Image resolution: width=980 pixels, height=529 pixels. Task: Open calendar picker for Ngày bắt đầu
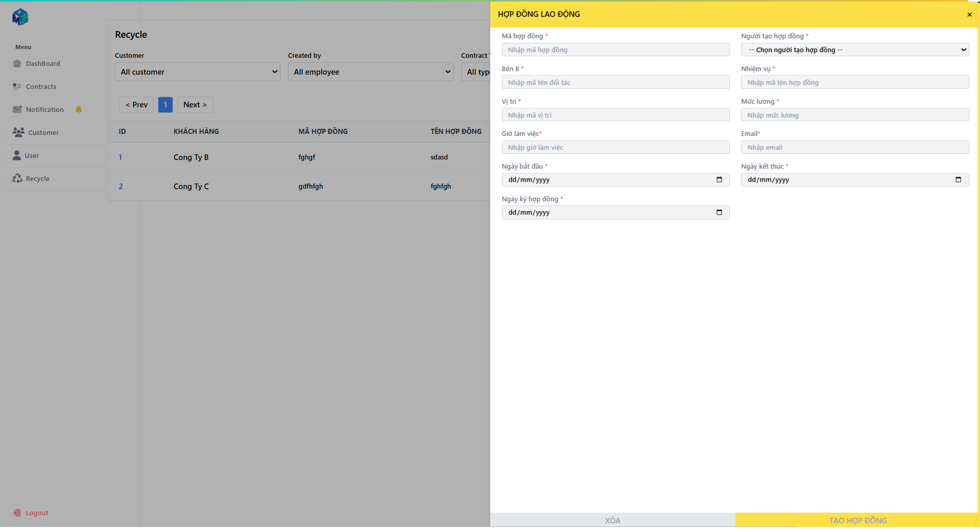click(719, 180)
